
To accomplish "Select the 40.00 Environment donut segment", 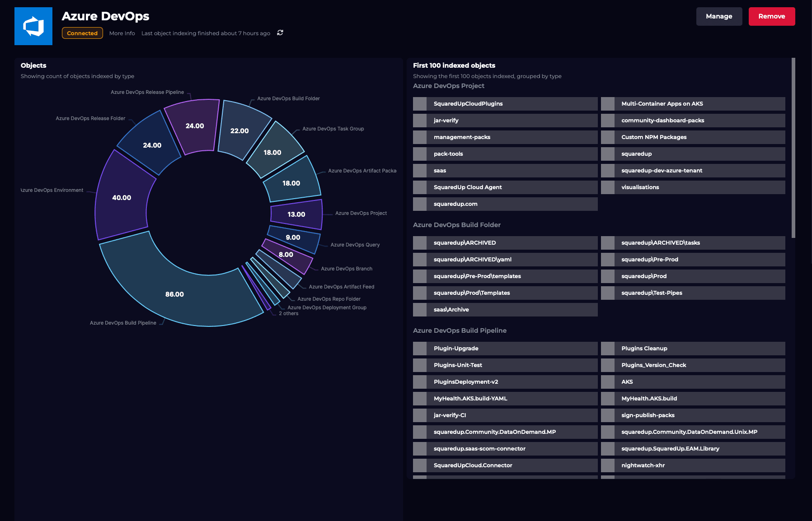I will click(122, 197).
